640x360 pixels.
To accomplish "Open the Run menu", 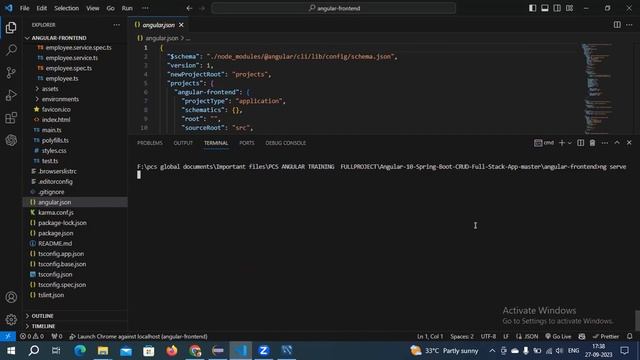I will click(x=127, y=8).
